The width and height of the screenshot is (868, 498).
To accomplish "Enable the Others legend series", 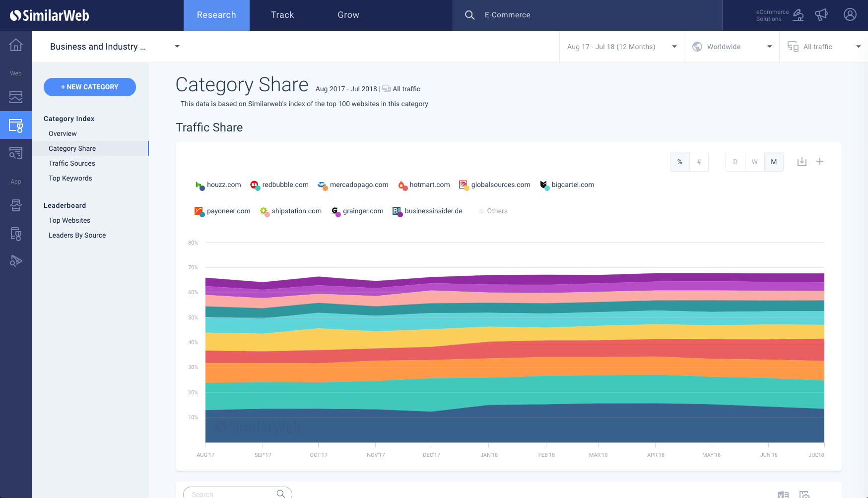I will (493, 211).
